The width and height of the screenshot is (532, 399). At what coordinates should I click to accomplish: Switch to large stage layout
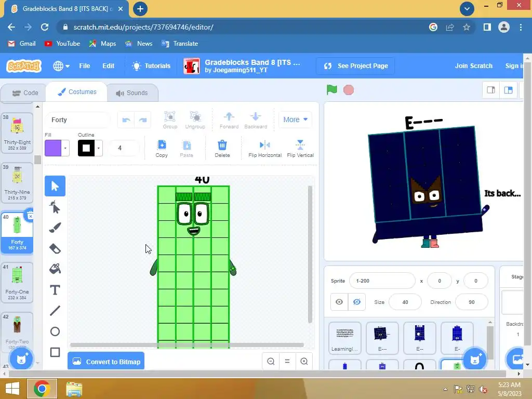(508, 90)
